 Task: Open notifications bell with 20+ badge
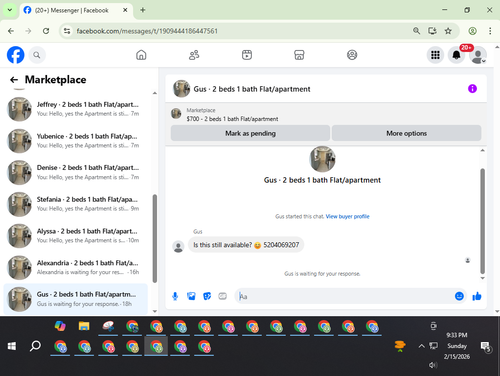pos(457,55)
